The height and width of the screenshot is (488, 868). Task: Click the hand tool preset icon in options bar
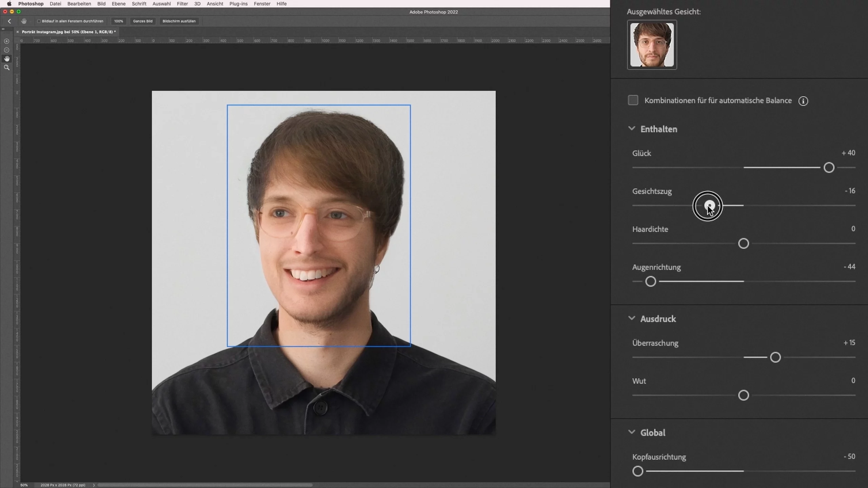[24, 21]
